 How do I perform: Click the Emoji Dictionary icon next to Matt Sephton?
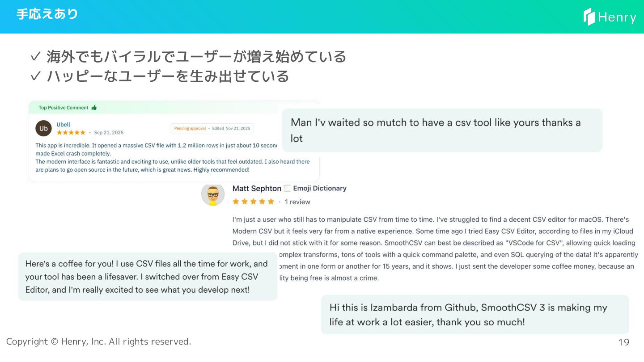coord(288,188)
